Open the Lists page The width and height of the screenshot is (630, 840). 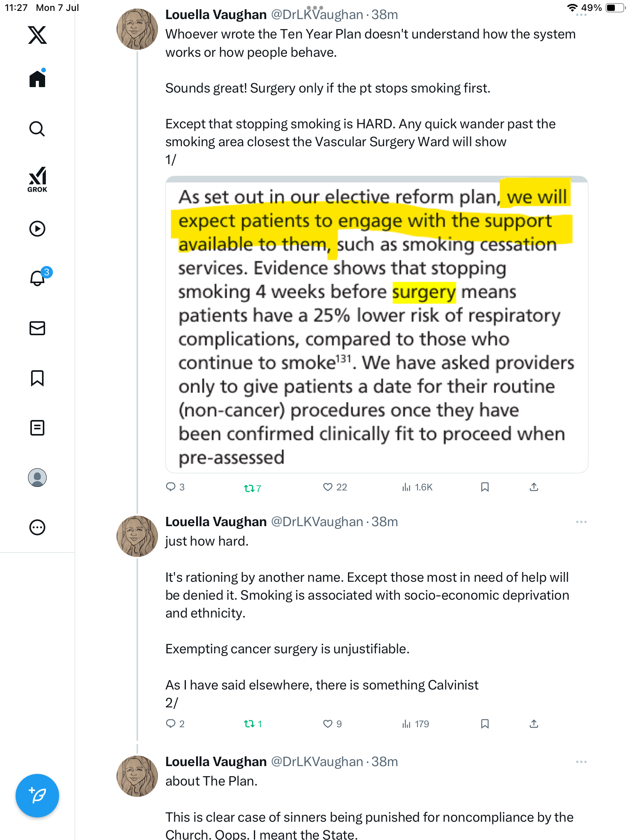[x=37, y=428]
